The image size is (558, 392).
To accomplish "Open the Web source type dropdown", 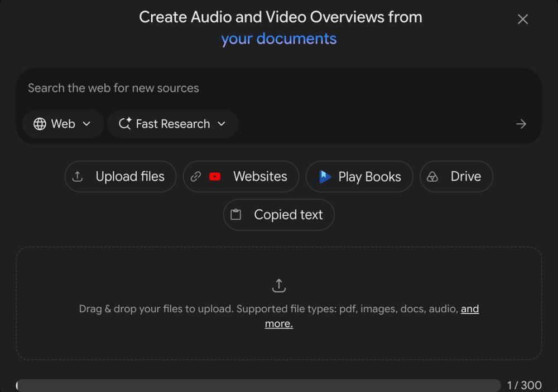I will (62, 124).
